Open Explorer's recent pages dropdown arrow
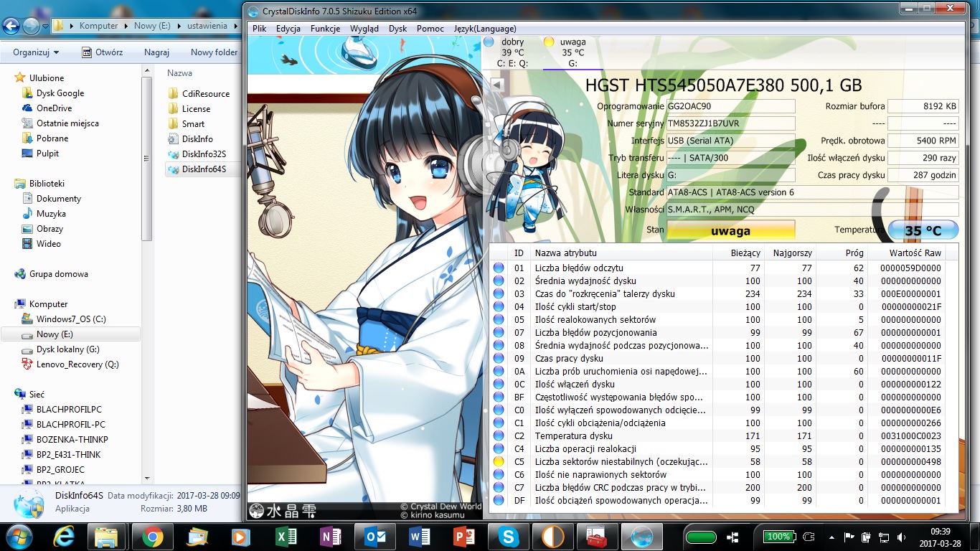The width and height of the screenshot is (980, 551). (x=44, y=27)
